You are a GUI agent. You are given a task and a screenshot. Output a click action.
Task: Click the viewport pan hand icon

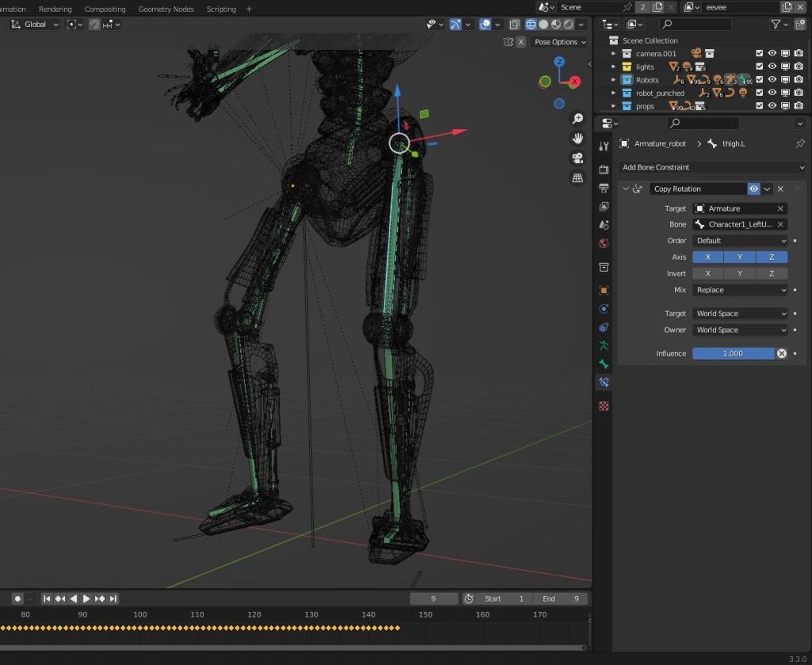[x=577, y=138]
